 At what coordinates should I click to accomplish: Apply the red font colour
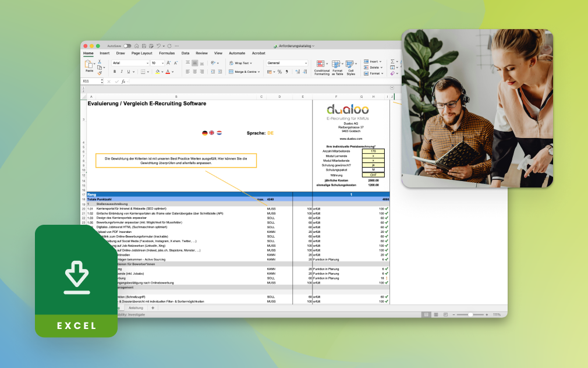tap(168, 72)
